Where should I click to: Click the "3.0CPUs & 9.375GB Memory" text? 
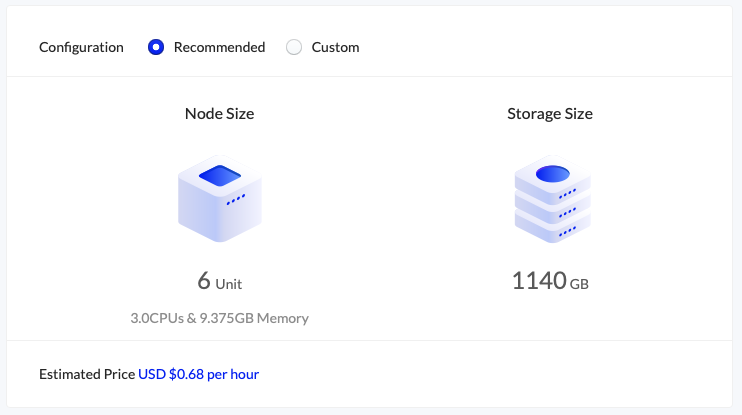coord(219,318)
